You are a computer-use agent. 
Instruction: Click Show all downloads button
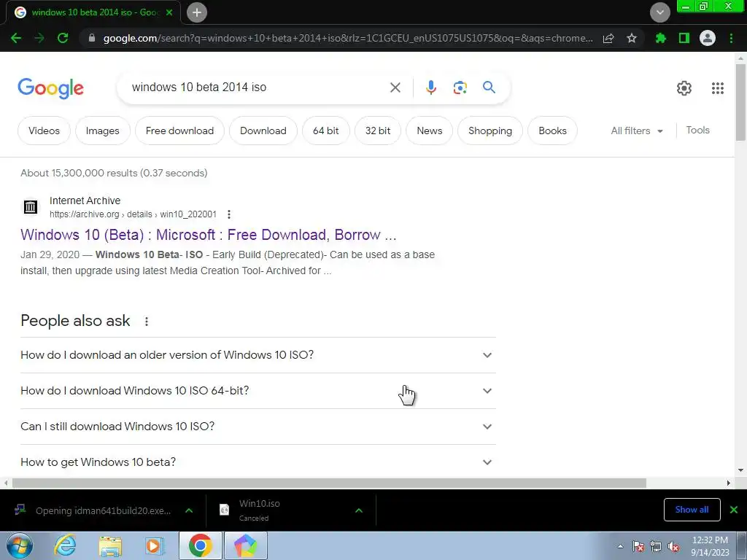pyautogui.click(x=692, y=510)
